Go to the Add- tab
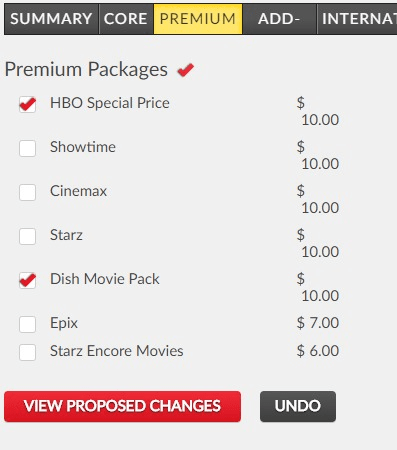397x450 pixels. (x=279, y=19)
